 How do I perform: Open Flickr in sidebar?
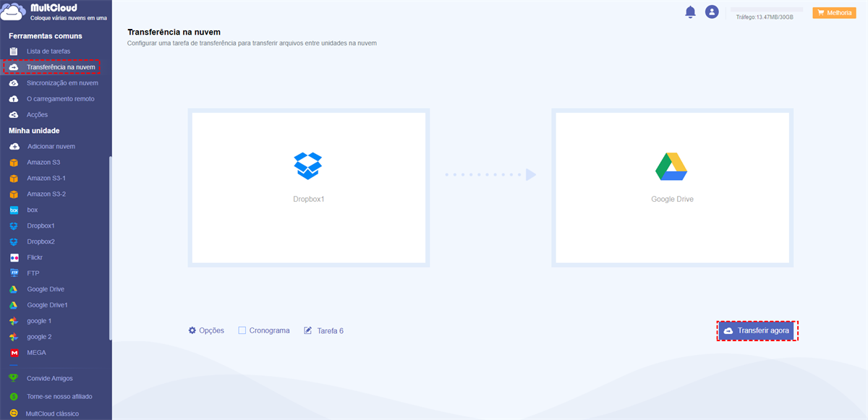click(35, 258)
